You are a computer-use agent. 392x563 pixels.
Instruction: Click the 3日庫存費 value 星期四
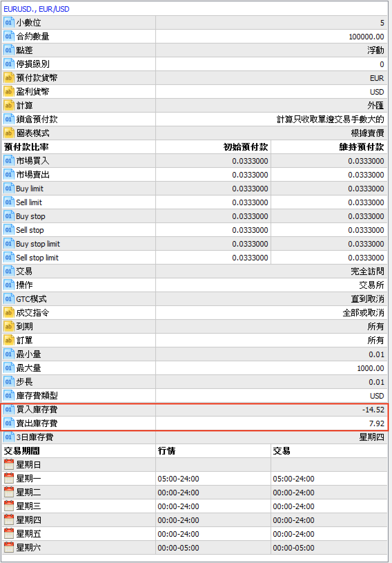[x=372, y=437]
